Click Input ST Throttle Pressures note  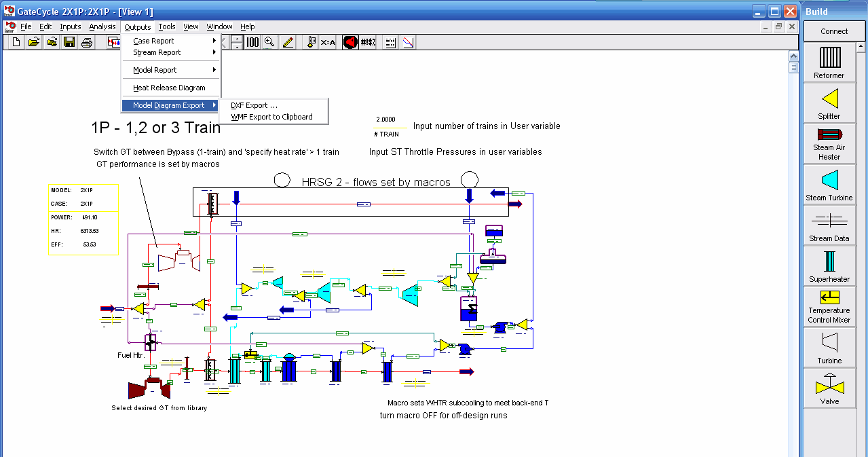[x=455, y=152]
